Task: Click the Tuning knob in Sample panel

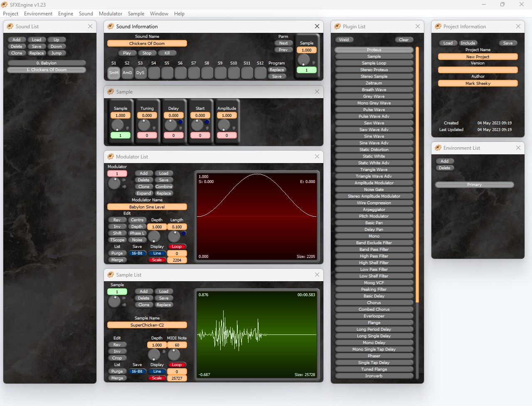Action: [144, 124]
